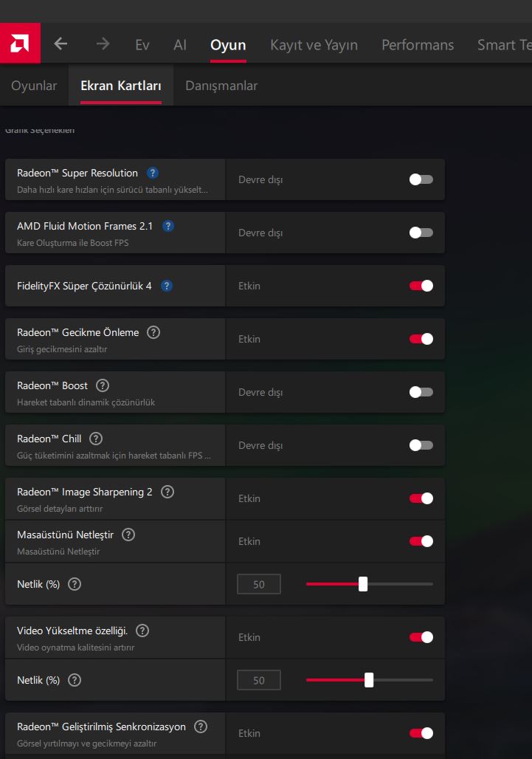
Task: Disable Radeon Gecikme Önleme toggle
Action: (x=421, y=340)
